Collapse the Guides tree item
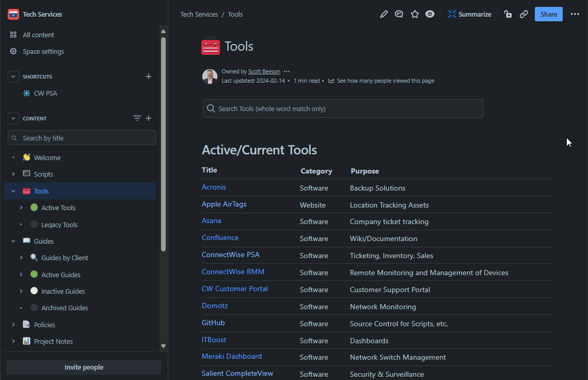This screenshot has width=588, height=380. pyautogui.click(x=14, y=241)
